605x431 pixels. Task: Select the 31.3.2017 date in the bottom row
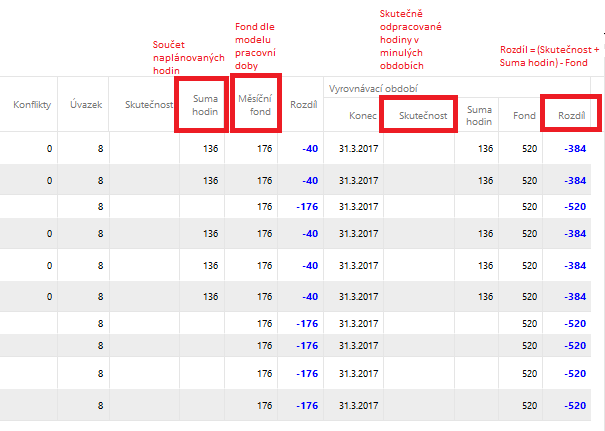pyautogui.click(x=358, y=406)
